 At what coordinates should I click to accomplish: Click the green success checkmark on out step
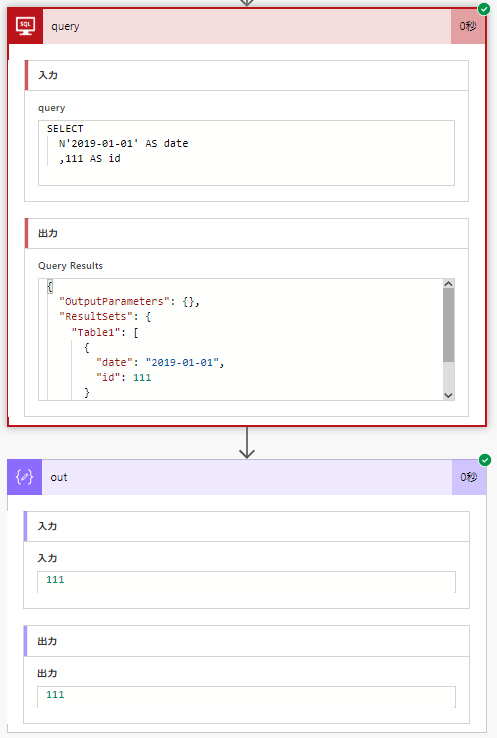point(485,460)
